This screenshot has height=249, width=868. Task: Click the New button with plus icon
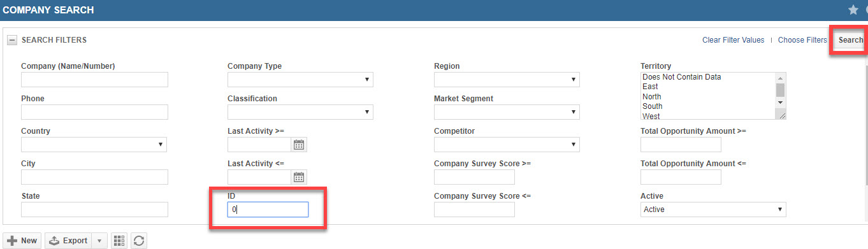click(x=22, y=241)
